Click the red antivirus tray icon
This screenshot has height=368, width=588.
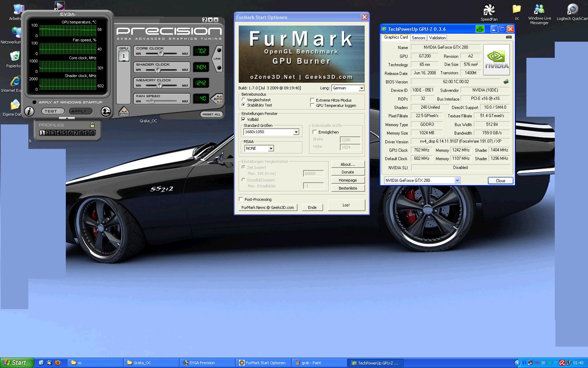[562, 363]
